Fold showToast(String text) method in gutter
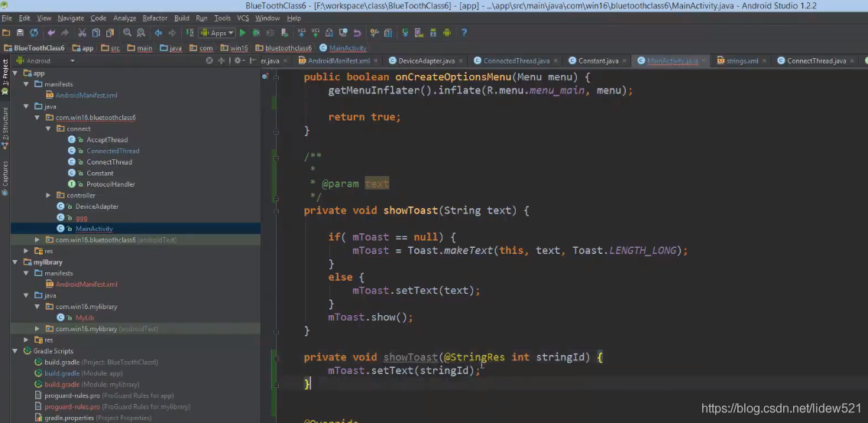This screenshot has height=423, width=868. 277,210
